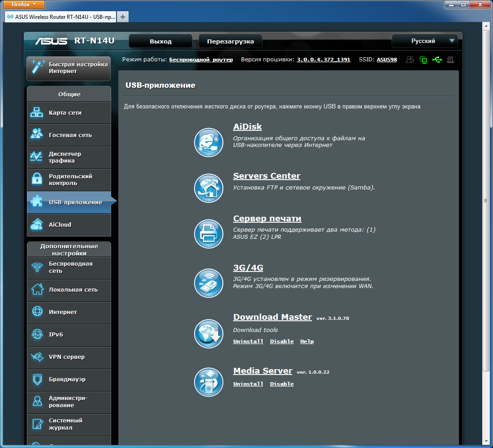Click the scrollbar down arrow

[486, 441]
